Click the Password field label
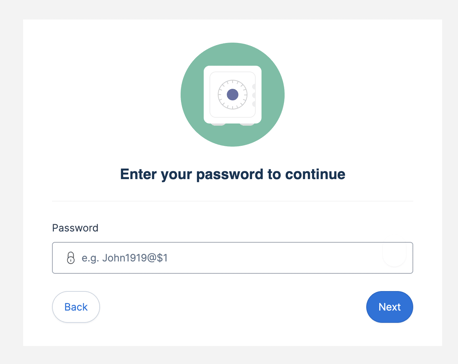Screen dimensions: 458x364 coord(75,228)
